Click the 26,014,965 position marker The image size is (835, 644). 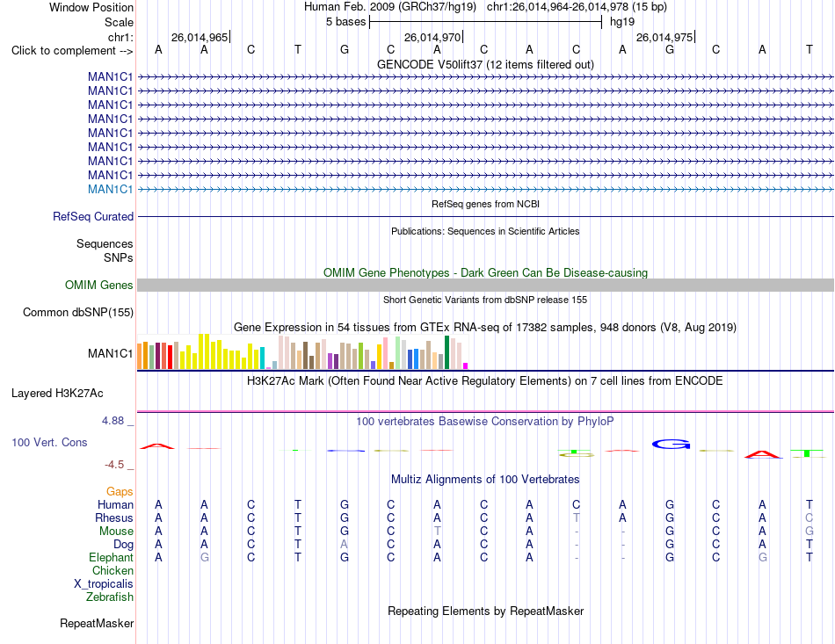(x=200, y=37)
